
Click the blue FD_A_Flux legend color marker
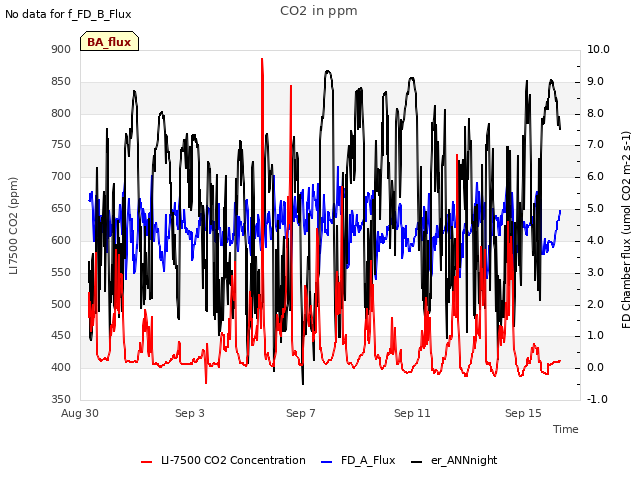[327, 462]
